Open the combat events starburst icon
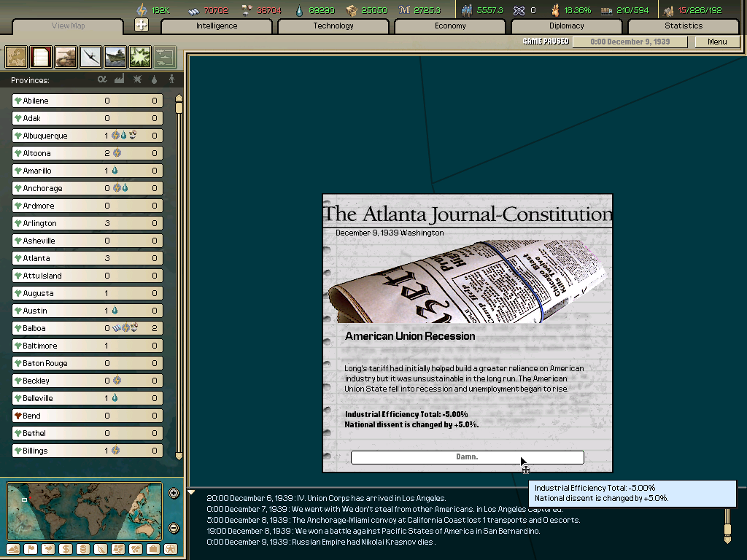Image resolution: width=747 pixels, height=560 pixels. click(139, 57)
